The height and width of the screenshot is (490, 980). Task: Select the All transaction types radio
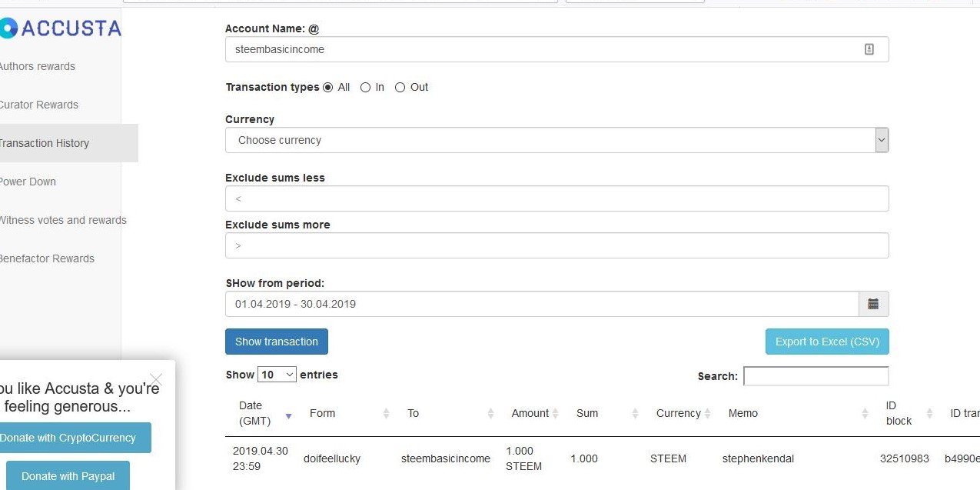click(328, 88)
